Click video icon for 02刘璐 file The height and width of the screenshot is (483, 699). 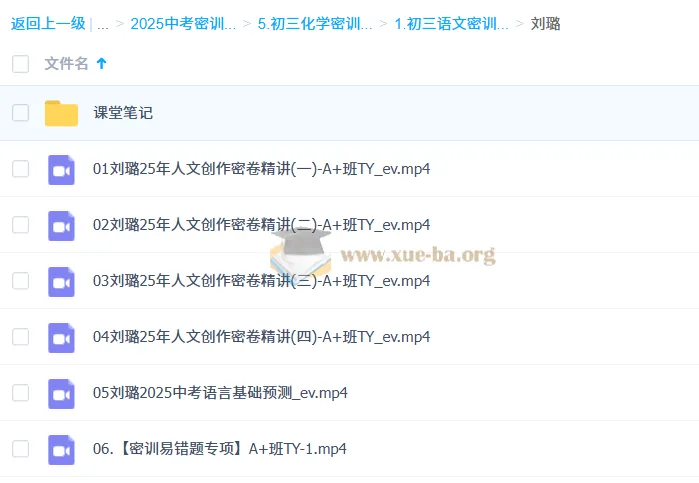pyautogui.click(x=61, y=225)
